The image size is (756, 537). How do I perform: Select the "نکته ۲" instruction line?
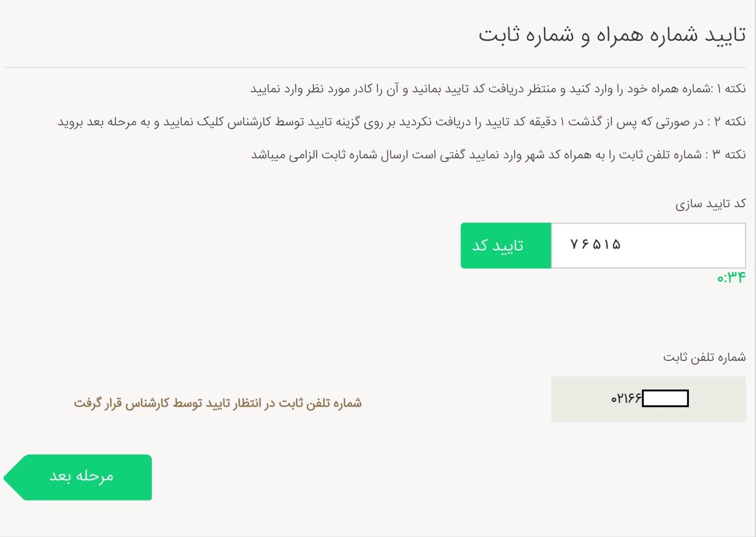click(x=402, y=122)
